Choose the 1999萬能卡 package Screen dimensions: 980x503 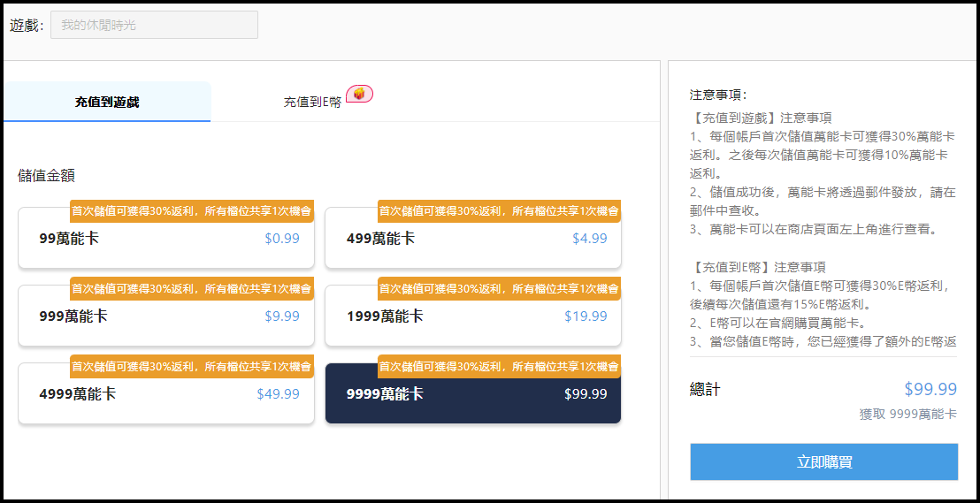(x=472, y=316)
